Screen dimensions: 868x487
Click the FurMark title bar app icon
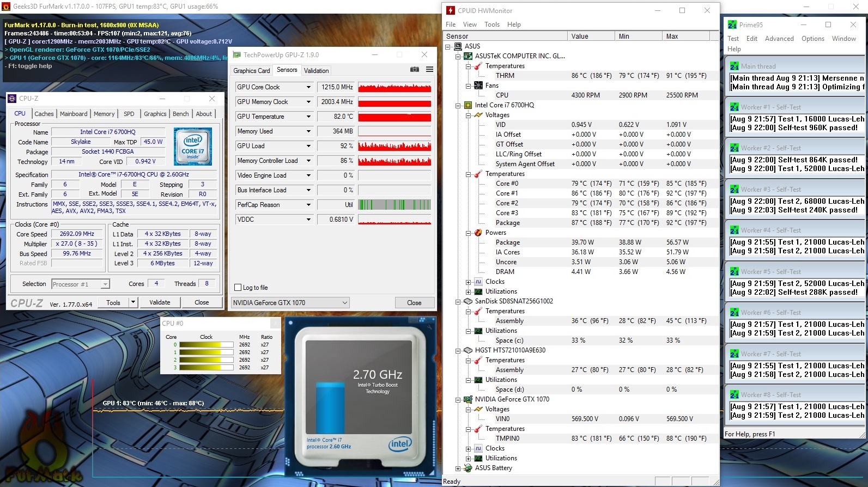[6, 7]
